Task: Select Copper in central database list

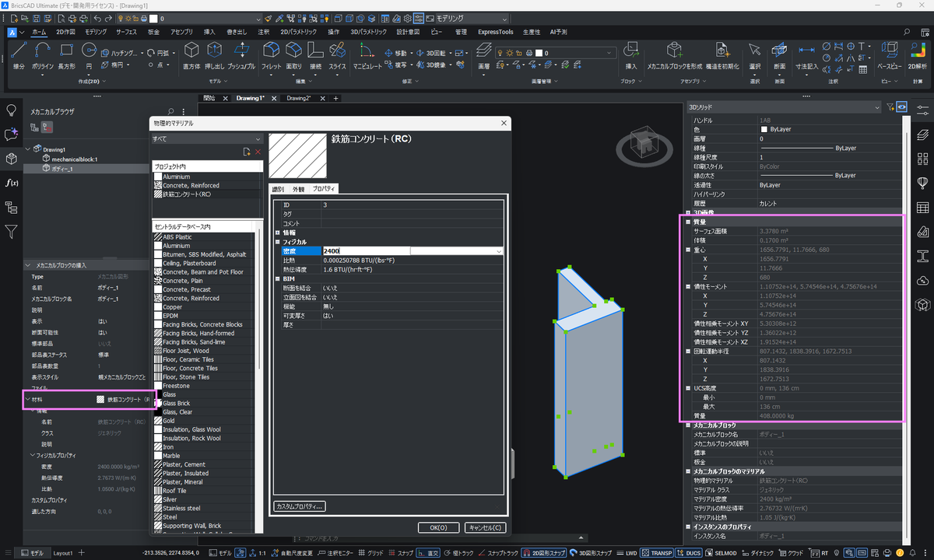Action: (172, 307)
